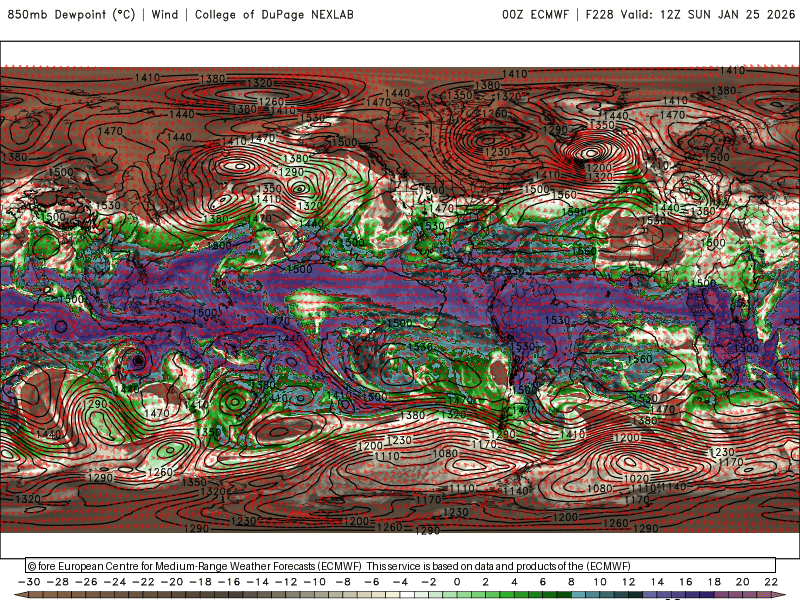
Task: Pick the magenta color swatch under 20
Action: tap(750, 595)
